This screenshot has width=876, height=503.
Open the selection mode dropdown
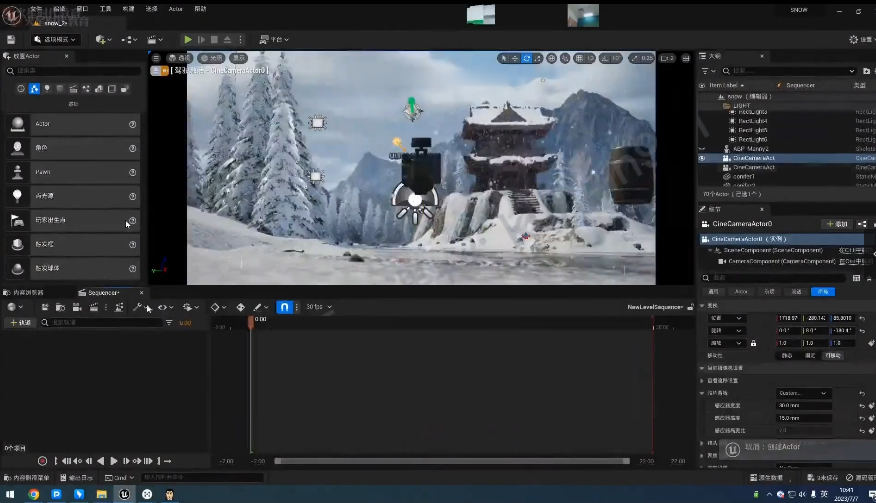click(x=57, y=39)
